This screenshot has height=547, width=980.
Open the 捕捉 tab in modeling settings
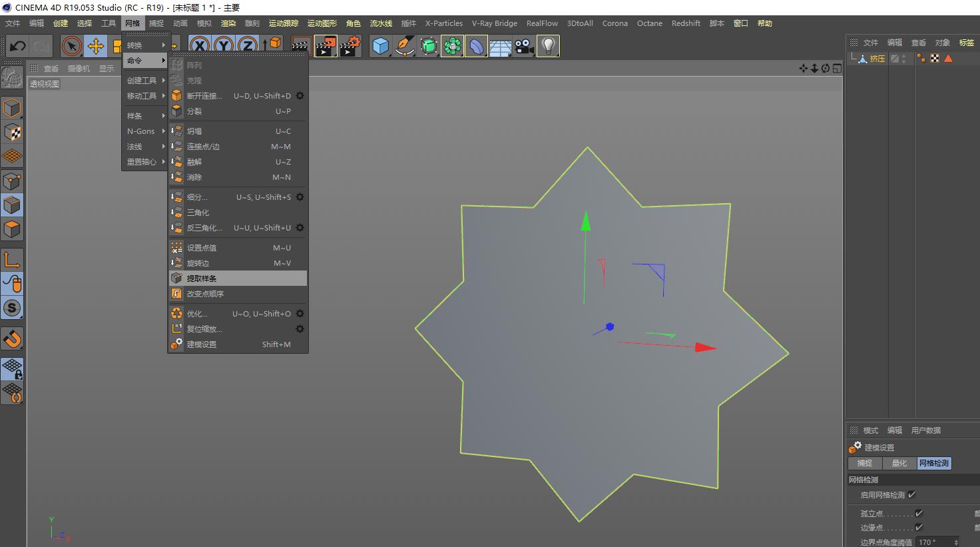tap(865, 463)
